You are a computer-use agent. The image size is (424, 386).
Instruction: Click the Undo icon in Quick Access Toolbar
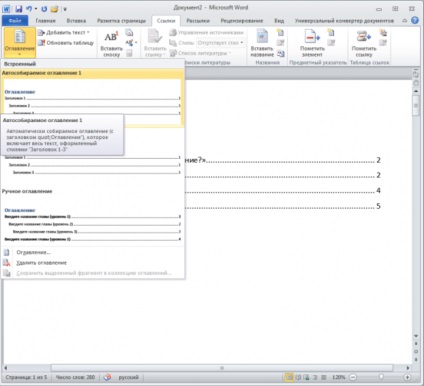tap(29, 9)
